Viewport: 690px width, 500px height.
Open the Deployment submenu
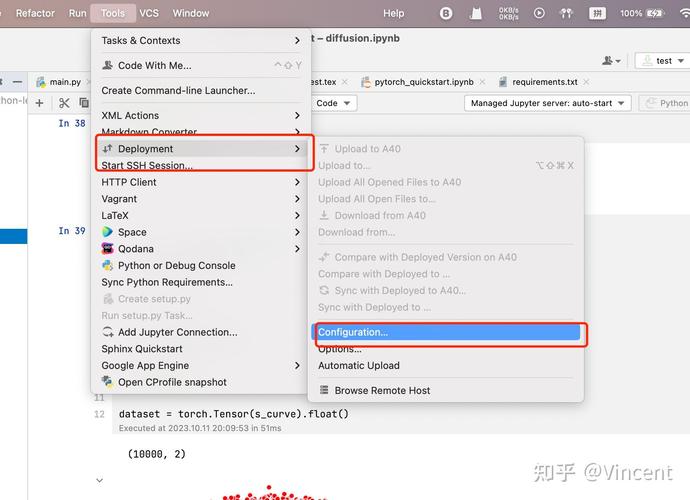coord(201,149)
